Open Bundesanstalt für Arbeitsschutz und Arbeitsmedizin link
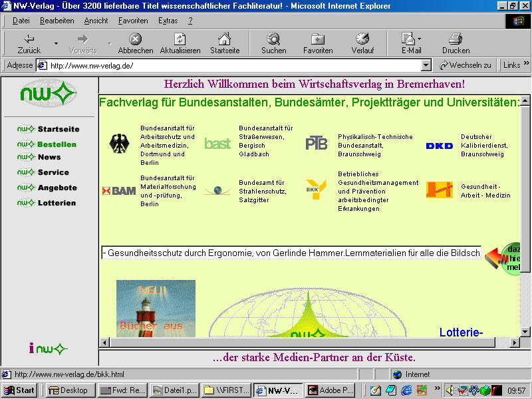The width and height of the screenshot is (532, 399). 168,145
